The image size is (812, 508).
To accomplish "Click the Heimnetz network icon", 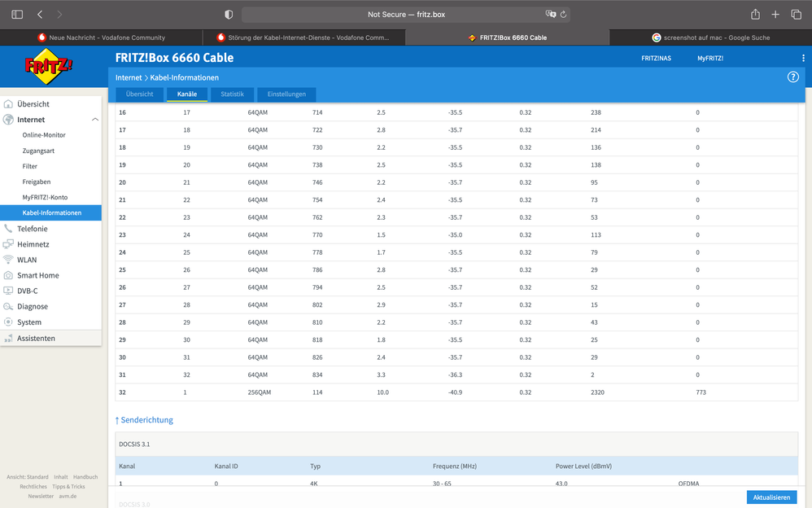I will (x=8, y=244).
